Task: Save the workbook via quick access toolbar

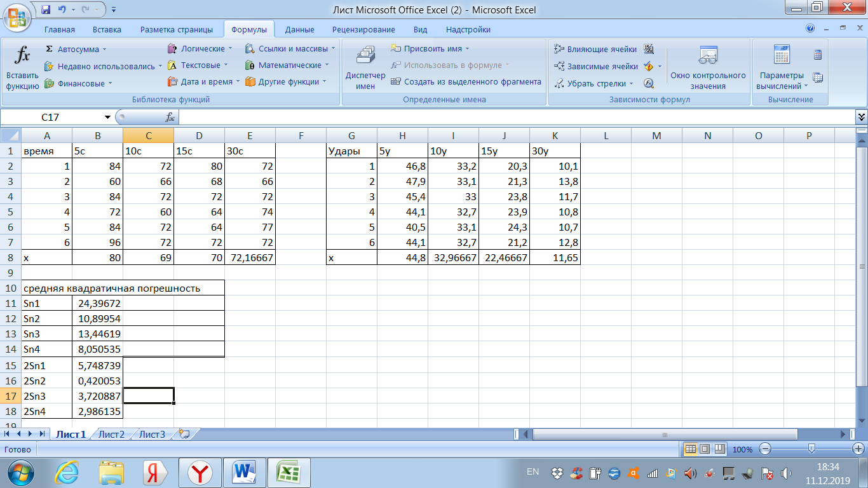Action: tap(46, 10)
